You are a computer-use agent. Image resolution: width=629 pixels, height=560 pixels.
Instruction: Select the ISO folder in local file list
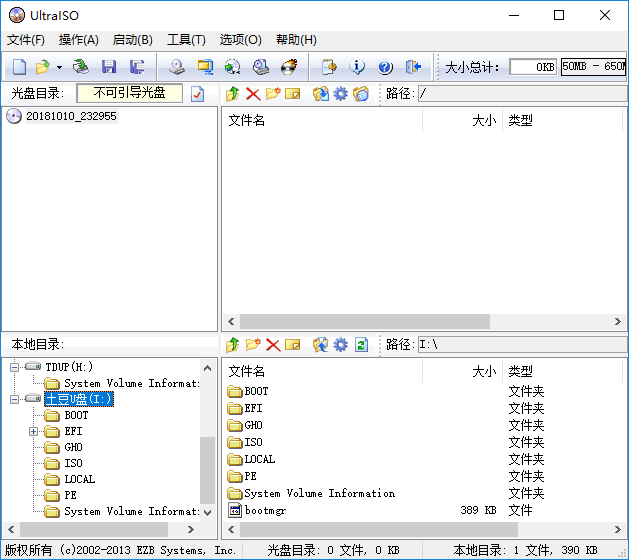(x=254, y=442)
